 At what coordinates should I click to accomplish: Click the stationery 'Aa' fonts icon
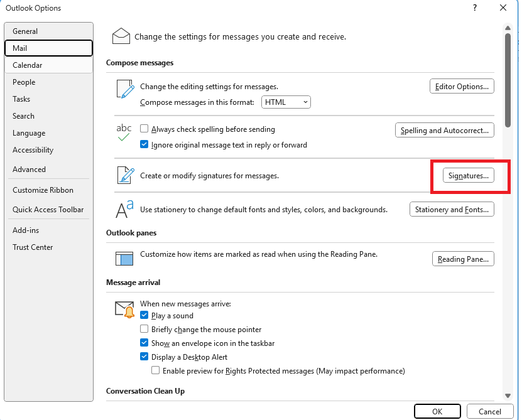click(x=124, y=209)
